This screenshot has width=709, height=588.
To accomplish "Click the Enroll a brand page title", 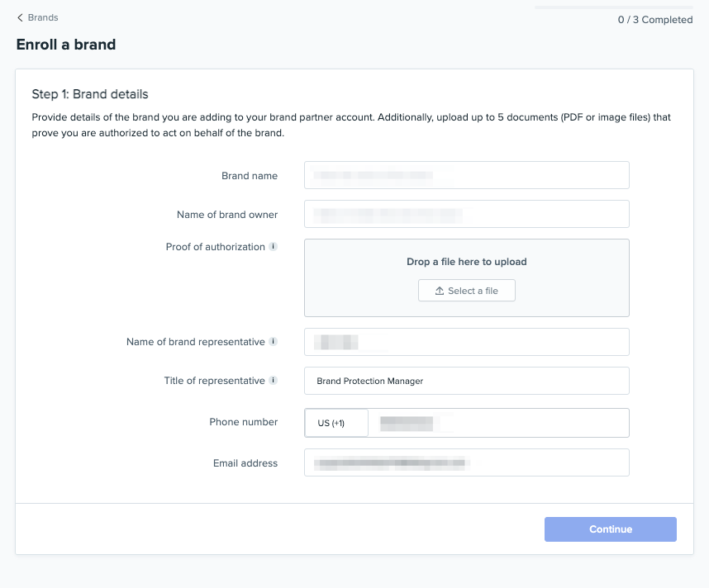I will click(x=66, y=45).
